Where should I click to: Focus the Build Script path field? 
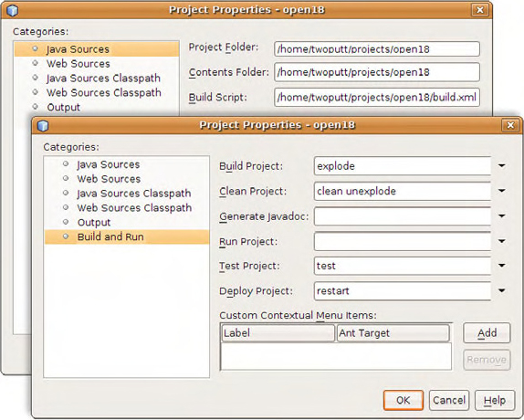click(x=377, y=98)
